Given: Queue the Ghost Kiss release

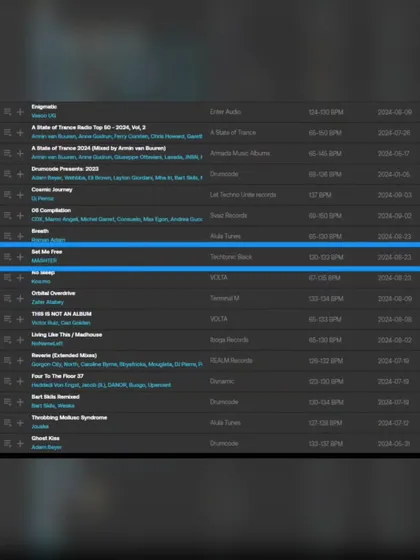Looking at the screenshot, I should click(x=8, y=443).
